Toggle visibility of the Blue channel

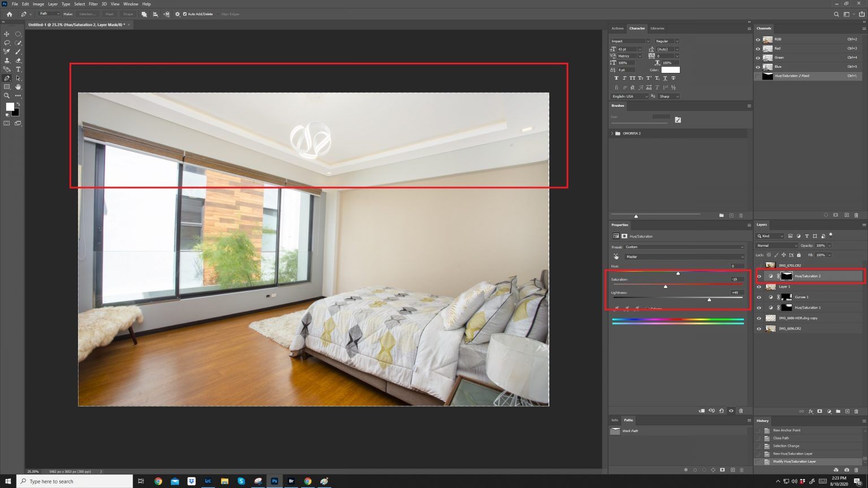click(x=758, y=66)
